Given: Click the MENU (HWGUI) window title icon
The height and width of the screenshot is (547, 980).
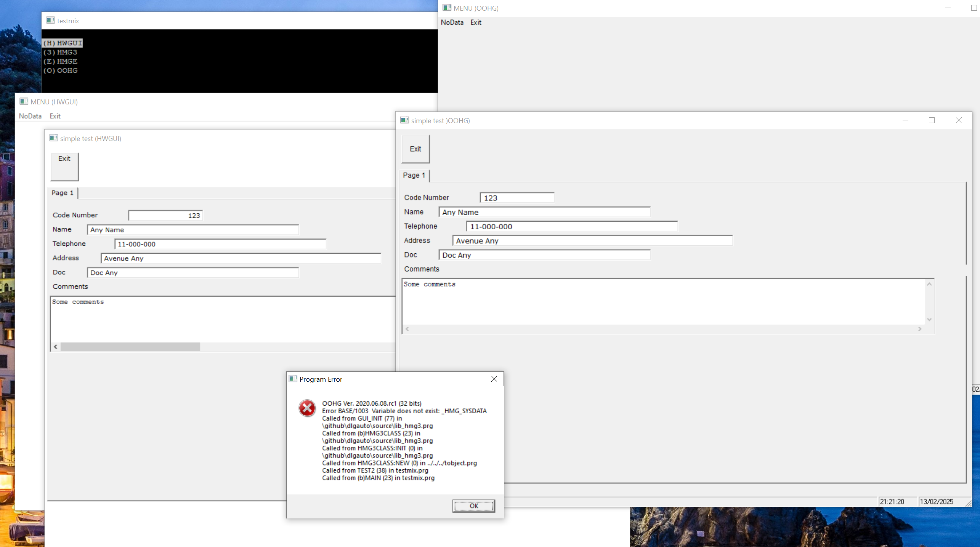Looking at the screenshot, I should 24,102.
